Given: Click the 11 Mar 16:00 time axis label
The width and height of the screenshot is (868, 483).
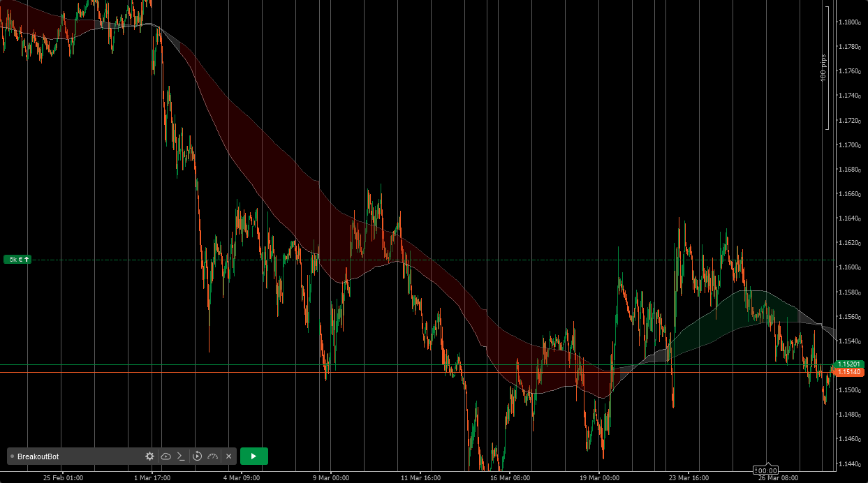Looking at the screenshot, I should (420, 478).
